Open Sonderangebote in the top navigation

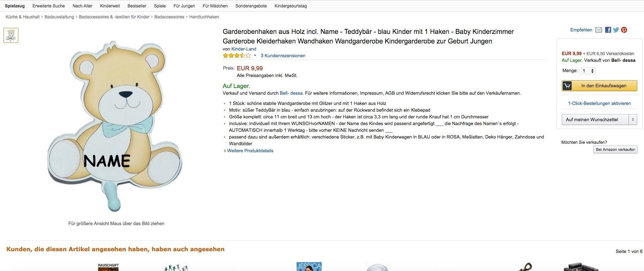click(251, 6)
